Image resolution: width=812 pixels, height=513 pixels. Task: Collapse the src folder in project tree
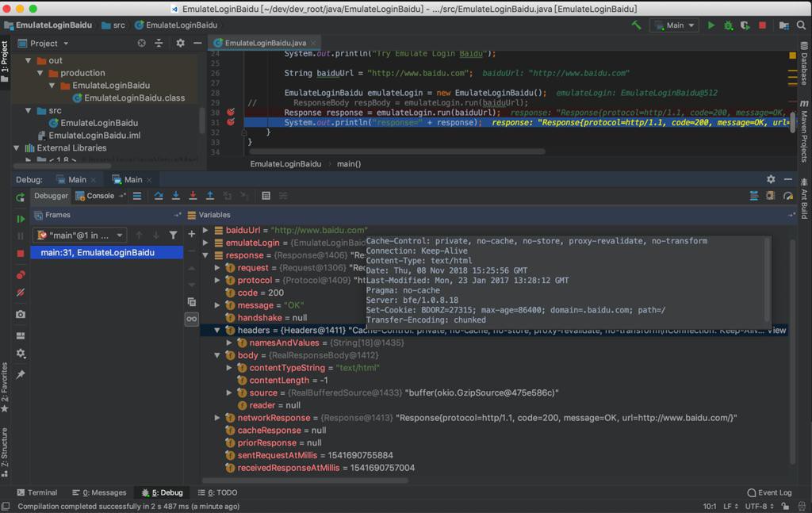pos(28,110)
